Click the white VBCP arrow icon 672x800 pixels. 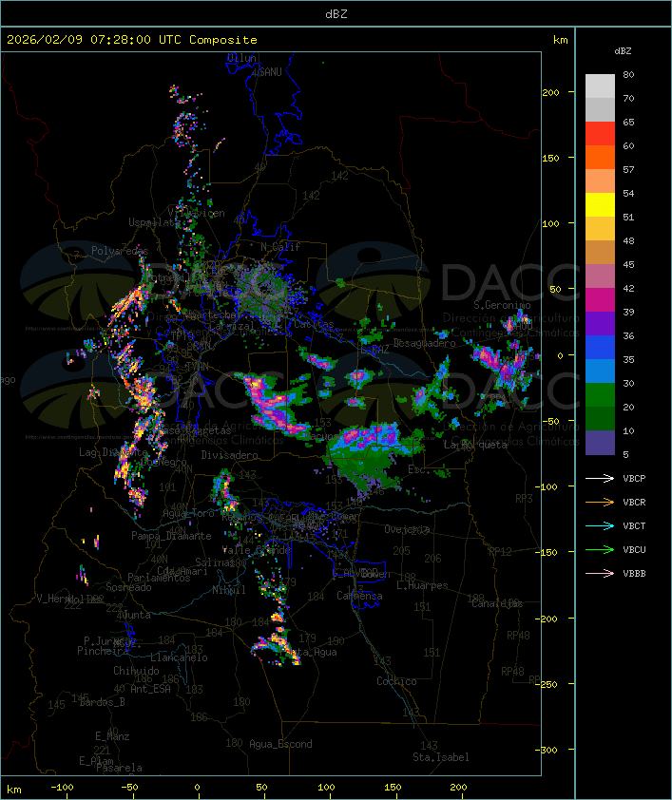(600, 478)
